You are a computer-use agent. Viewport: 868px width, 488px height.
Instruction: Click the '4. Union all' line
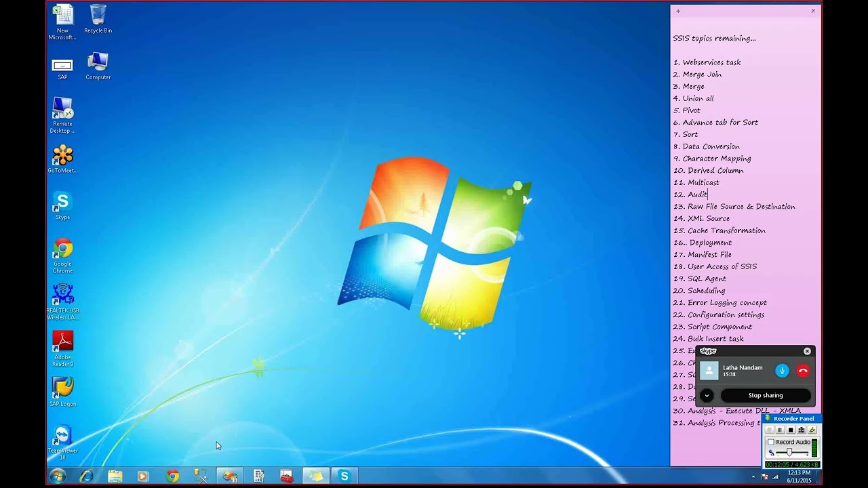click(693, 98)
